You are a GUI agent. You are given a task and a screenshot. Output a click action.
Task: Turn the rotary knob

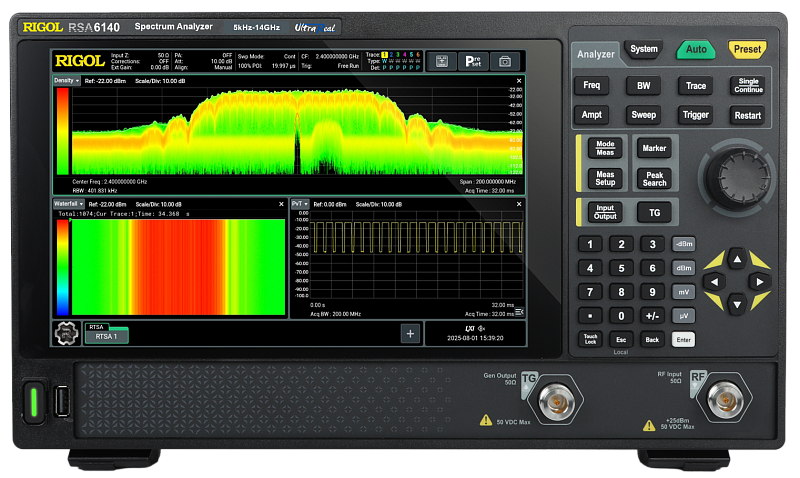coord(738,177)
